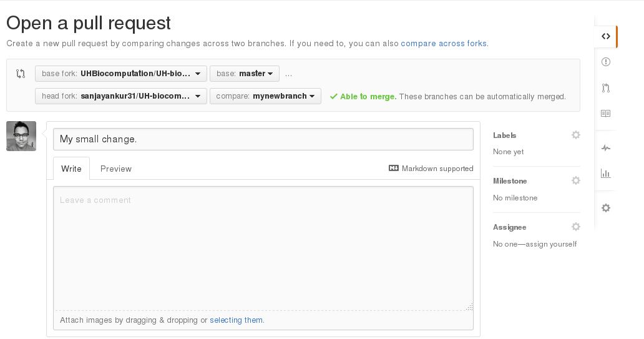
Task: Switch to the Preview tab
Action: click(x=116, y=169)
